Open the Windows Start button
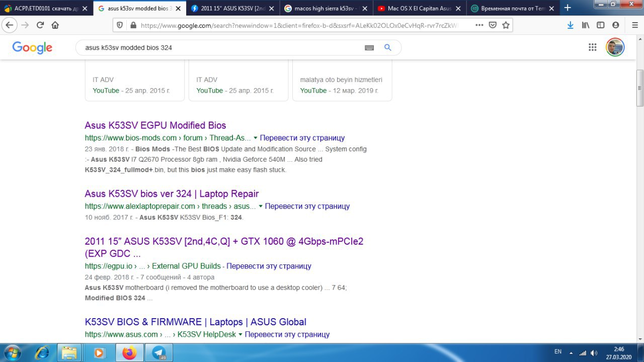The width and height of the screenshot is (644, 362). pos(12,352)
